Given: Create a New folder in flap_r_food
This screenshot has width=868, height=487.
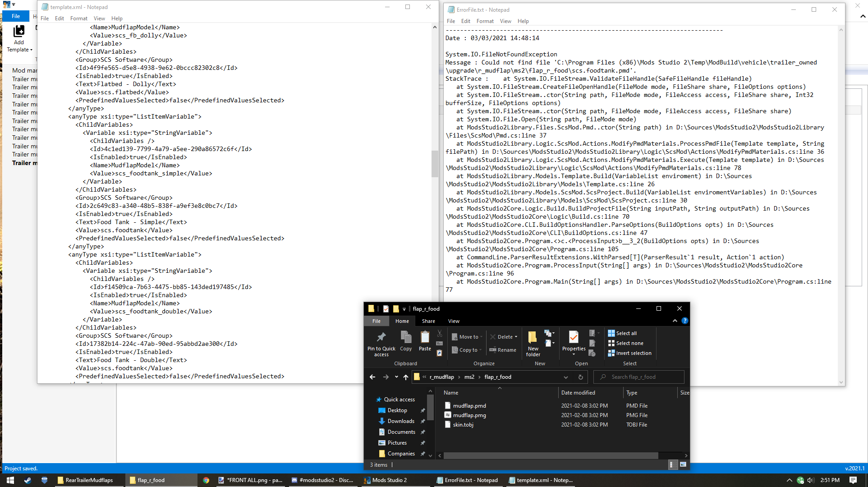Looking at the screenshot, I should [533, 342].
